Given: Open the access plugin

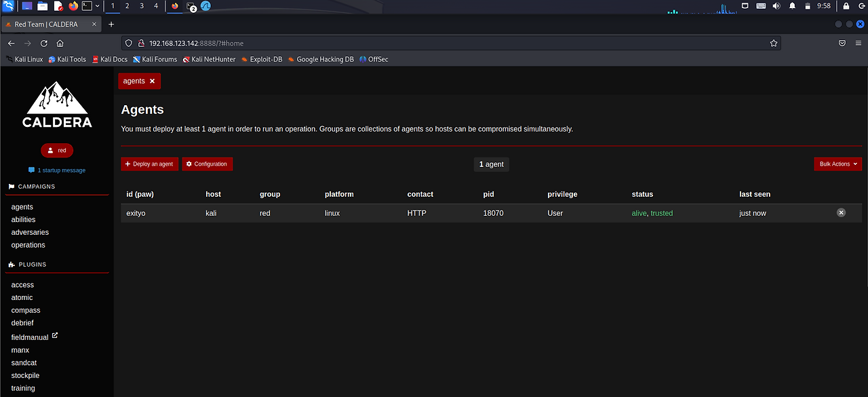Looking at the screenshot, I should tap(22, 285).
